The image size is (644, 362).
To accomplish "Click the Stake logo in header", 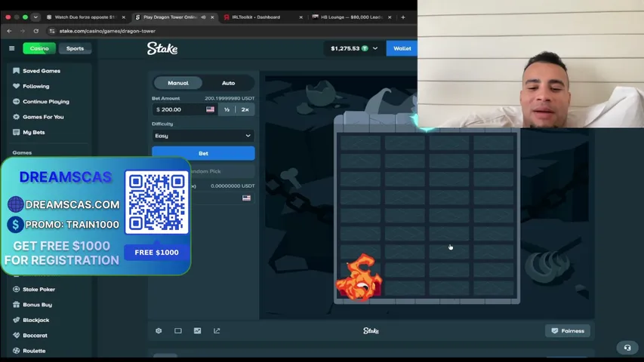I will tap(162, 48).
